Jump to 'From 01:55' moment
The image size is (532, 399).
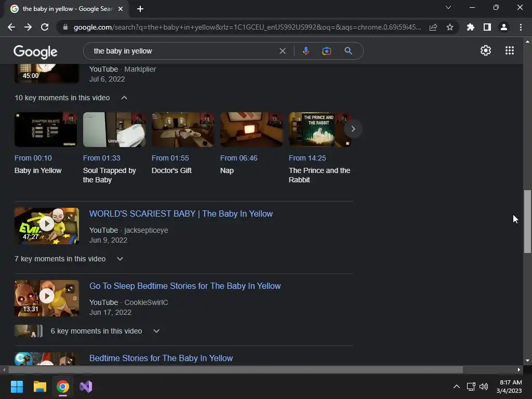[170, 158]
